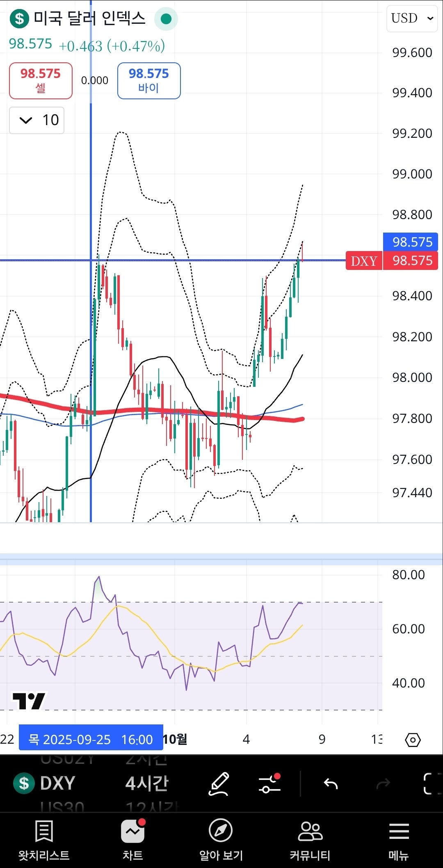Select the pencil drawing tools icon
This screenshot has height=868, width=443.
click(219, 784)
